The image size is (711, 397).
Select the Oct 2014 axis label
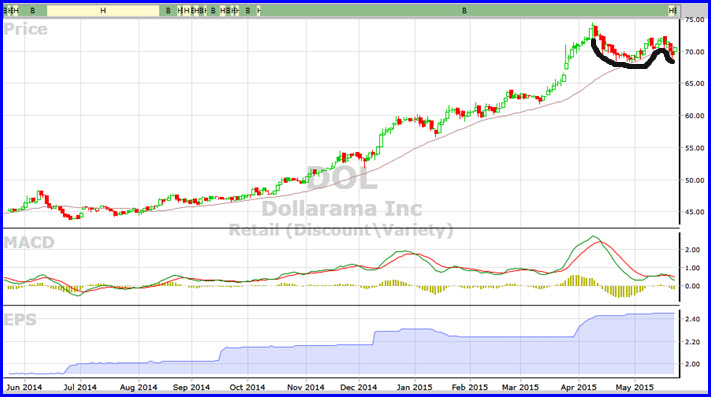247,387
